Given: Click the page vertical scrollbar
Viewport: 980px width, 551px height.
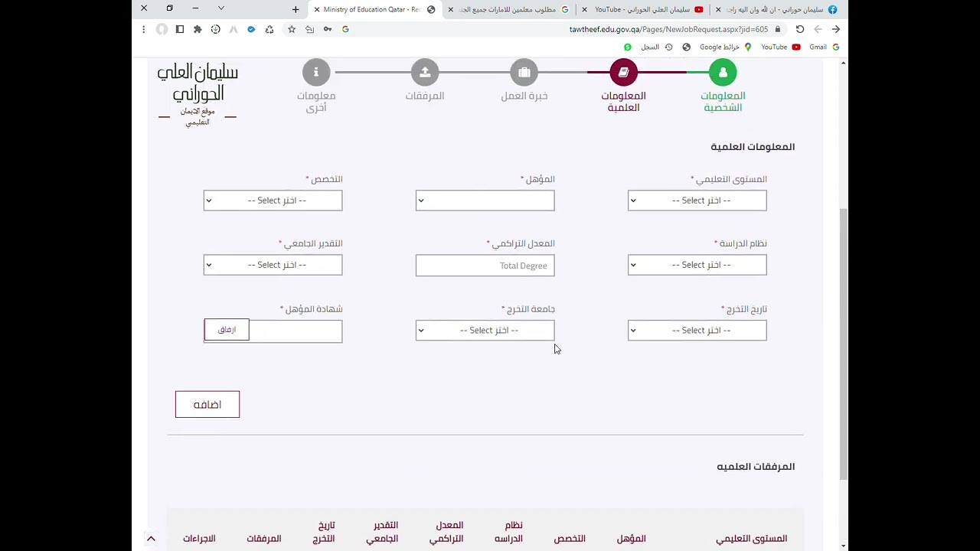Looking at the screenshot, I should click(843, 343).
